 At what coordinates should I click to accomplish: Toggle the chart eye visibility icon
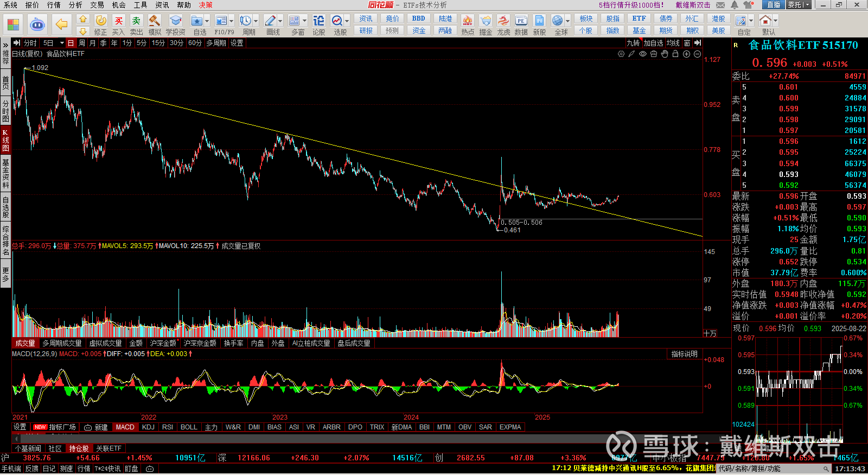643,54
